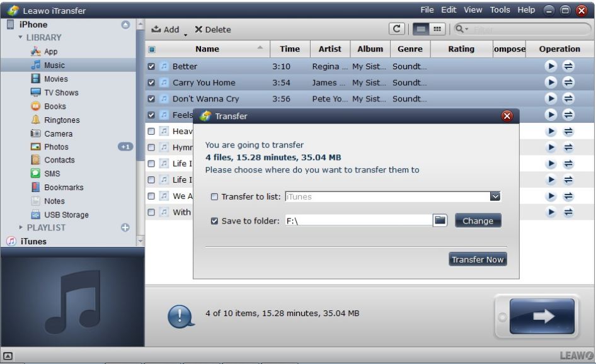Expand the PLAYLIST section
This screenshot has width=596, height=364.
tap(20, 227)
